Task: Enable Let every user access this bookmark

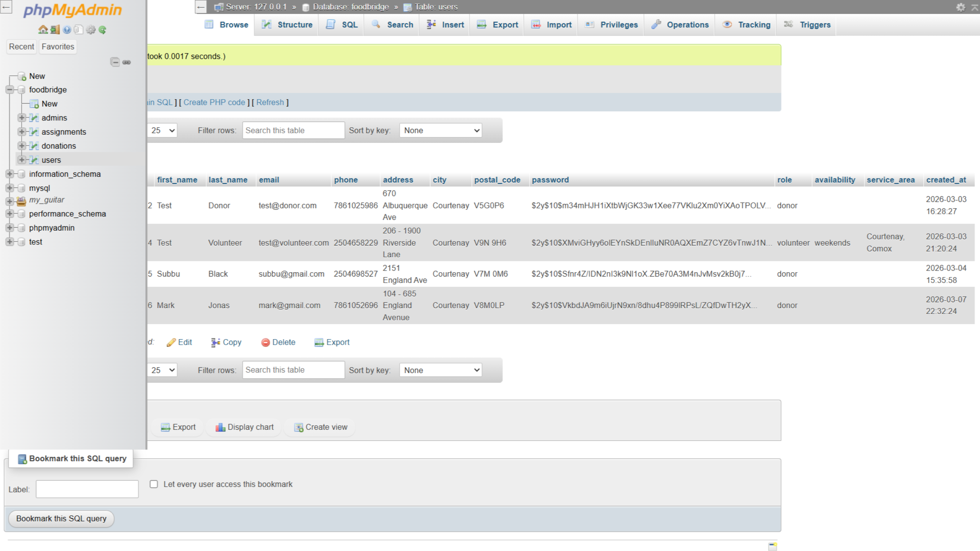Action: (154, 484)
